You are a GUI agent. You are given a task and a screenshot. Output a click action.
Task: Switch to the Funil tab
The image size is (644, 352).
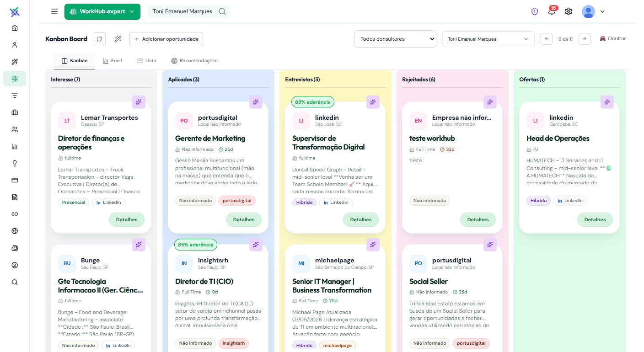pyautogui.click(x=112, y=60)
